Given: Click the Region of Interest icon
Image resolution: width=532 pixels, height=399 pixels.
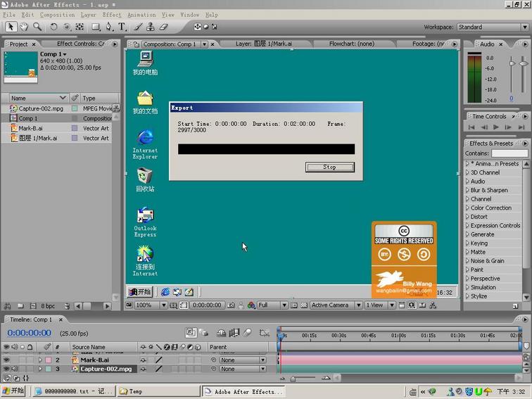Looking at the screenshot, I should [x=294, y=305].
